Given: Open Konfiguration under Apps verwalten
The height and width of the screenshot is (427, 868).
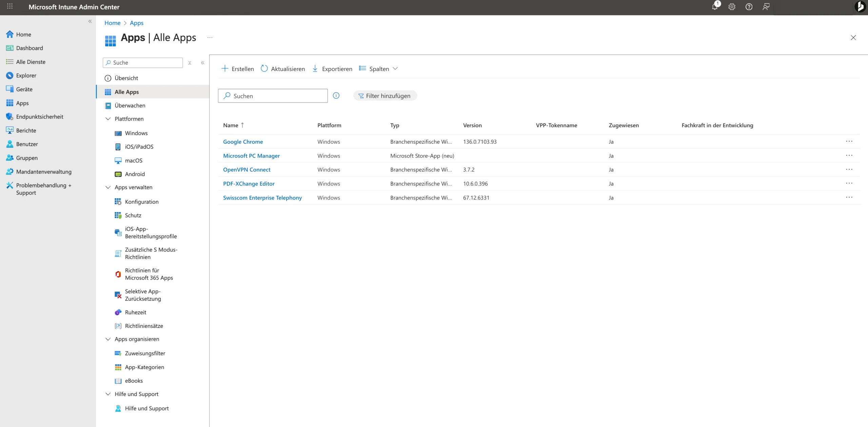Looking at the screenshot, I should tap(141, 202).
